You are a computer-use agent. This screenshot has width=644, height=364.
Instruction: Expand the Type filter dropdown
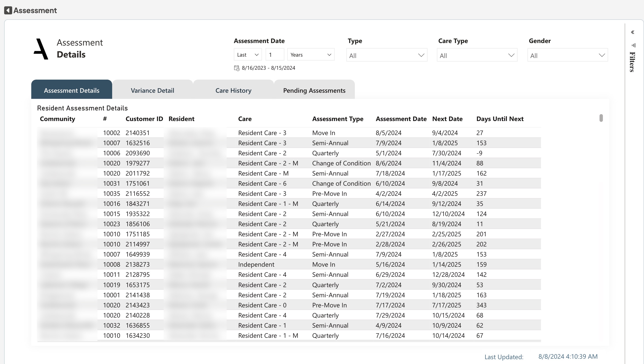click(387, 55)
